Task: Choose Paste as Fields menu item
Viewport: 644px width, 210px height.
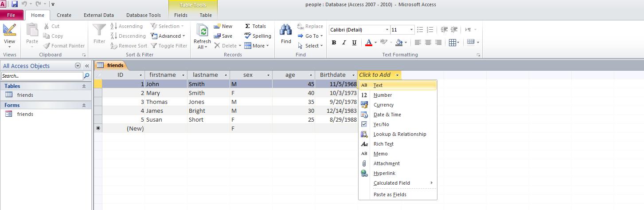Action: click(398, 194)
